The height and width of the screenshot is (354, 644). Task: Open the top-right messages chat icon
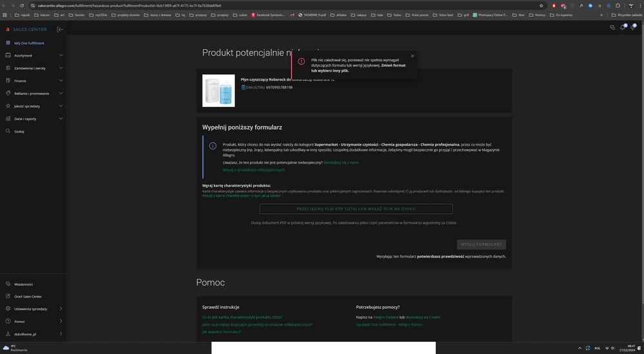(x=612, y=28)
